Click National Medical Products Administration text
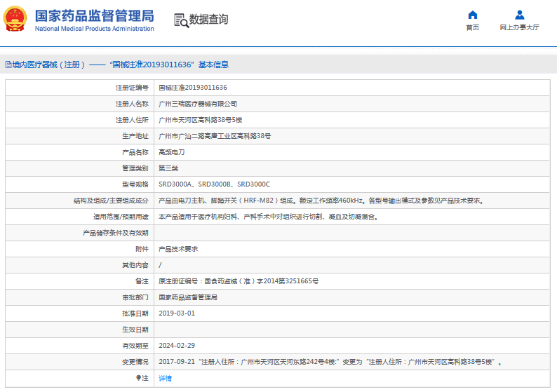The height and width of the screenshot is (392, 557). click(95, 29)
